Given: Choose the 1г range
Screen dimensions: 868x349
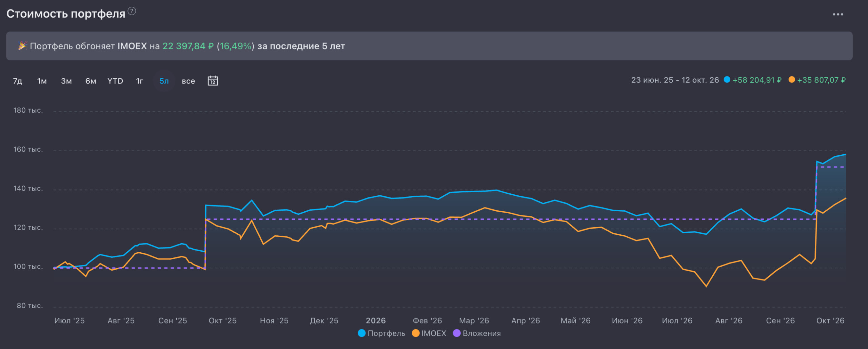Looking at the screenshot, I should point(140,81).
